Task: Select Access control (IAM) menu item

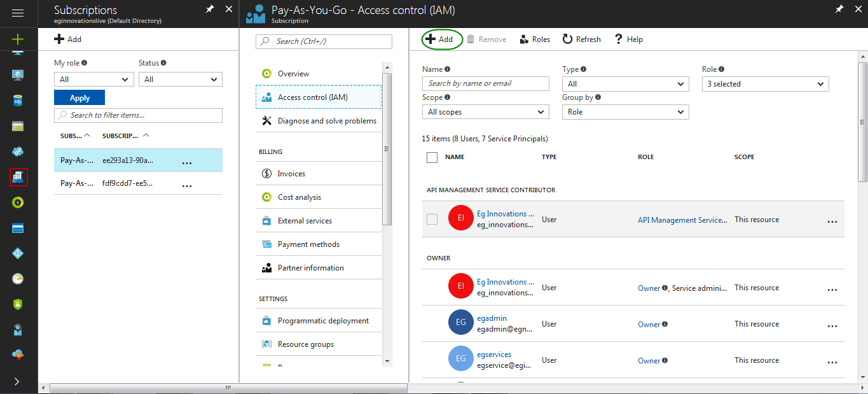Action: 319,97
